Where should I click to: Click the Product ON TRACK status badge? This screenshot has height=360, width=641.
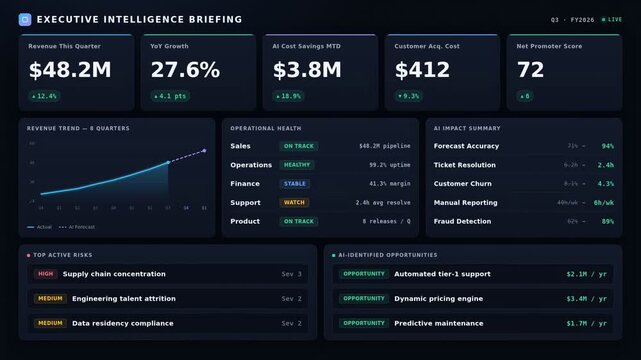coord(299,221)
